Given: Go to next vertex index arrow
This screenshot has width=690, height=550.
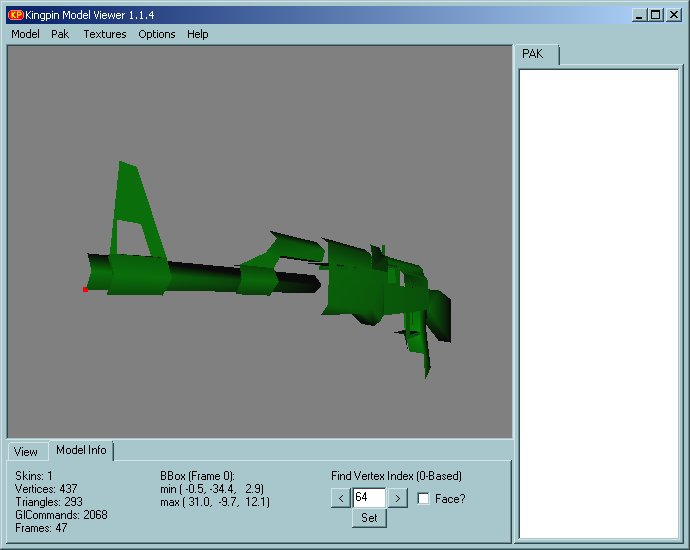Looking at the screenshot, I should (x=398, y=498).
